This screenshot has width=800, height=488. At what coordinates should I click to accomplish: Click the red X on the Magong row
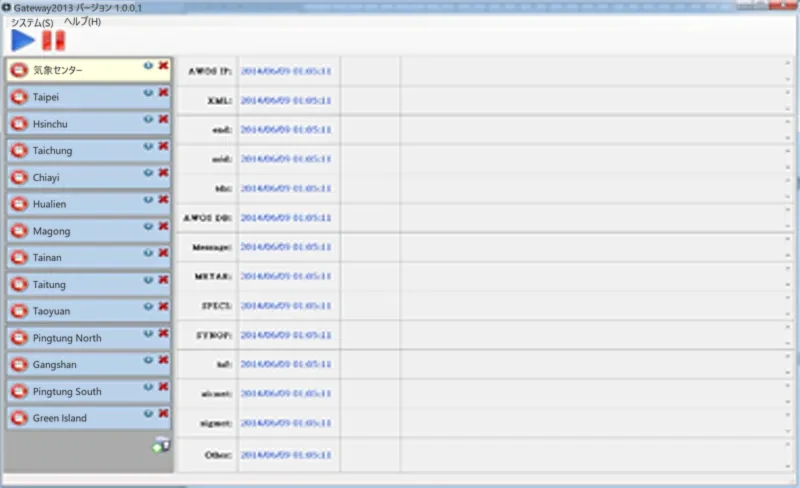[163, 226]
